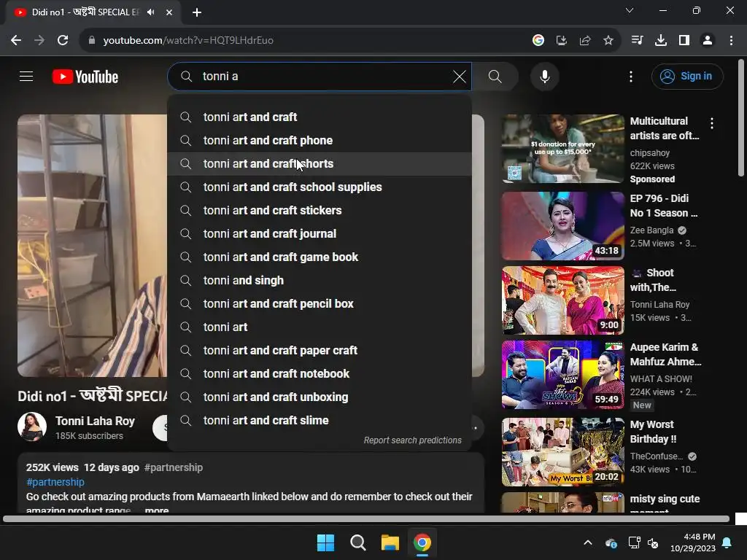The image size is (747, 560).
Task: Mute the tab using the speaker icon
Action: coord(151,12)
